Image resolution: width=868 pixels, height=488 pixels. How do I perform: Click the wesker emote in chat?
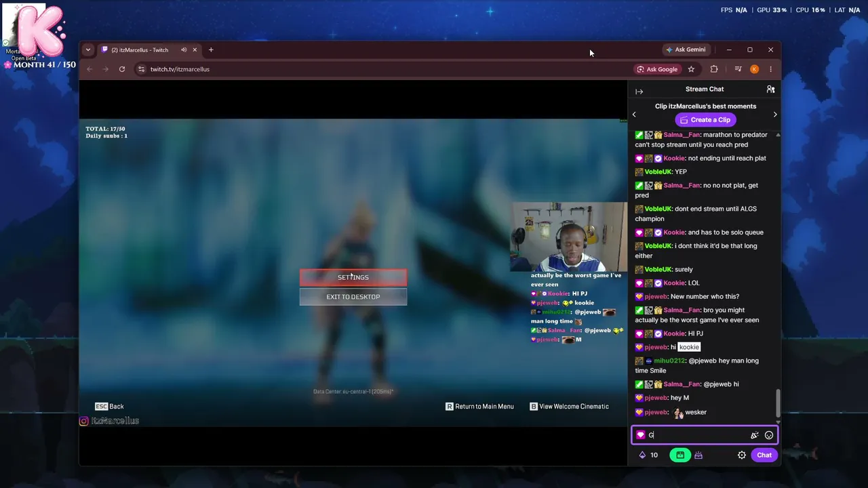pyautogui.click(x=678, y=413)
